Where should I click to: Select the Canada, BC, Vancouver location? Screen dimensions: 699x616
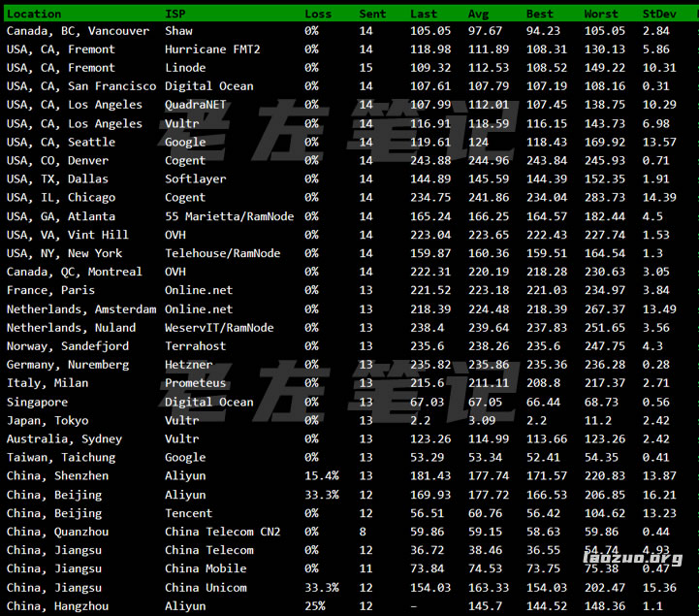tap(78, 31)
